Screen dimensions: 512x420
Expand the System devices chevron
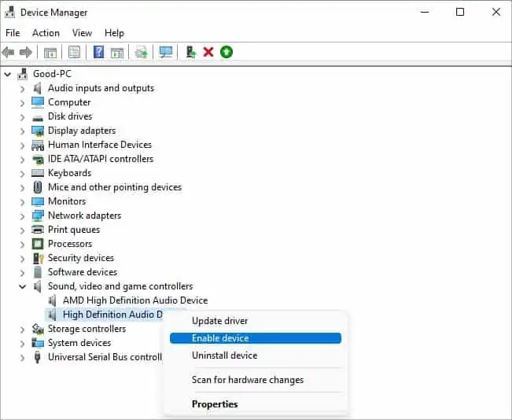pyautogui.click(x=22, y=344)
